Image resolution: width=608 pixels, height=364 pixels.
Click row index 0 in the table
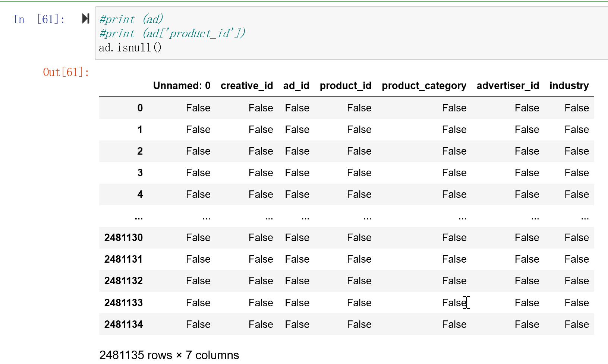coord(140,108)
